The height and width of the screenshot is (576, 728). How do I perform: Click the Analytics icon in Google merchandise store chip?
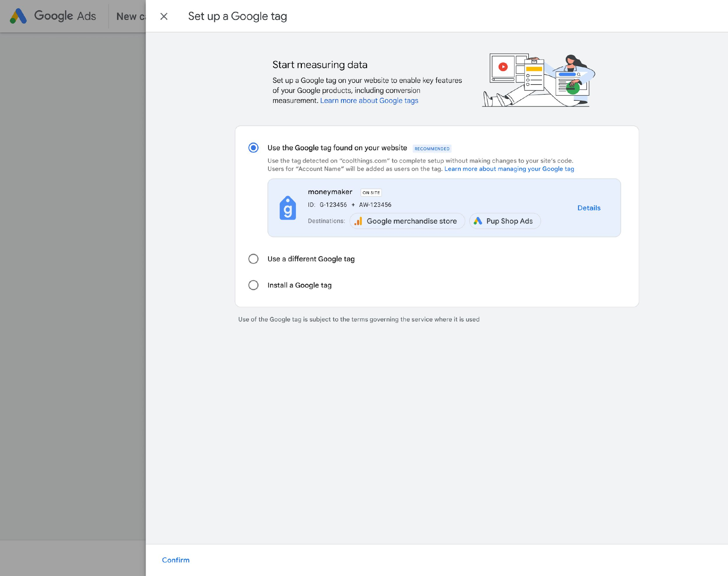coord(358,221)
